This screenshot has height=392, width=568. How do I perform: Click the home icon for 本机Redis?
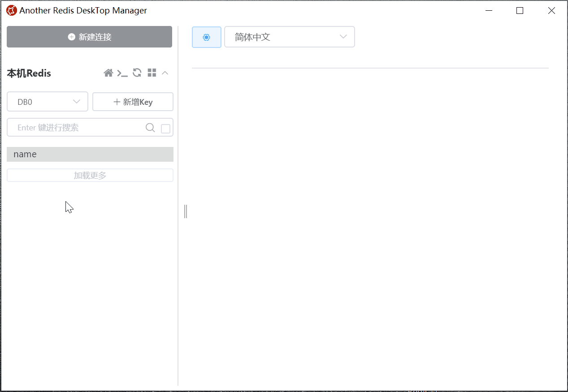coord(108,73)
